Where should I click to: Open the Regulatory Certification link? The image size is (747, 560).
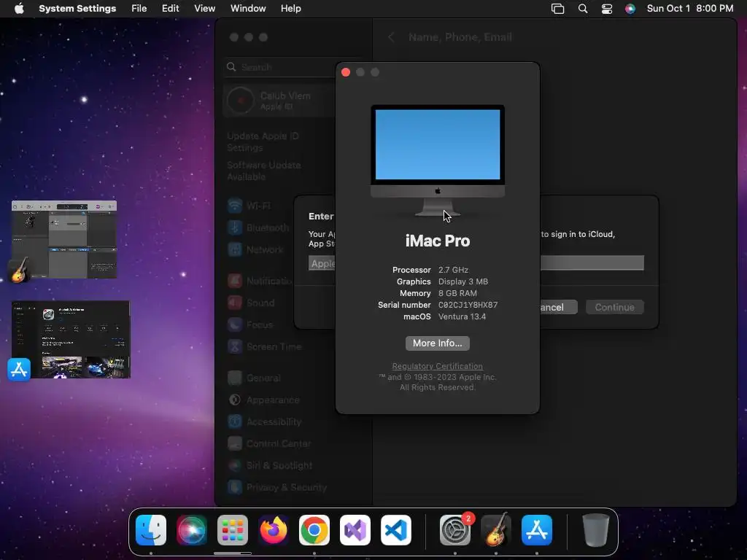[438, 366]
